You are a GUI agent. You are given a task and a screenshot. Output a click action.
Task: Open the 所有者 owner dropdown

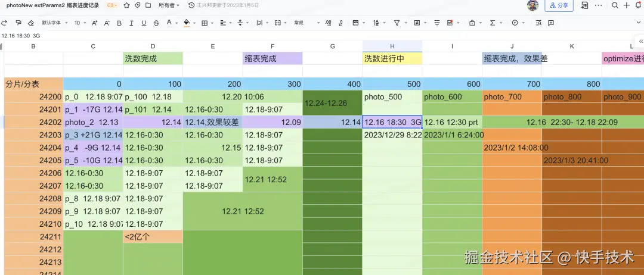(169, 5)
